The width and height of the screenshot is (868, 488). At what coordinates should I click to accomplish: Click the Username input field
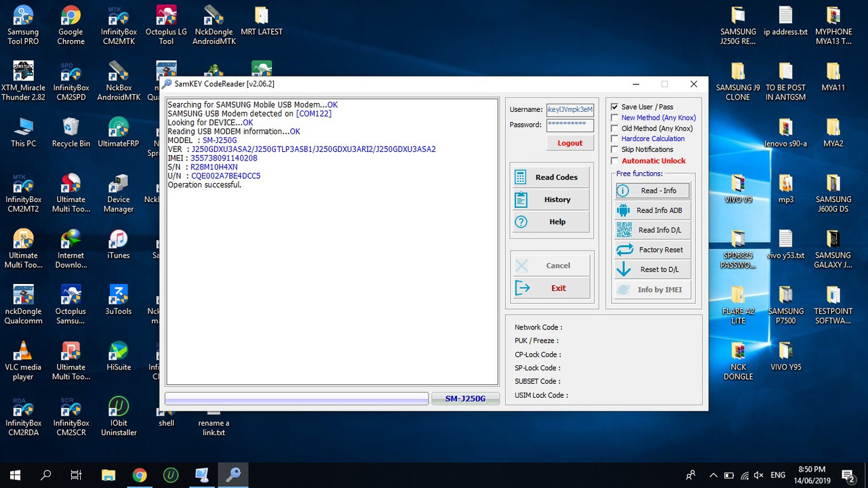point(570,109)
